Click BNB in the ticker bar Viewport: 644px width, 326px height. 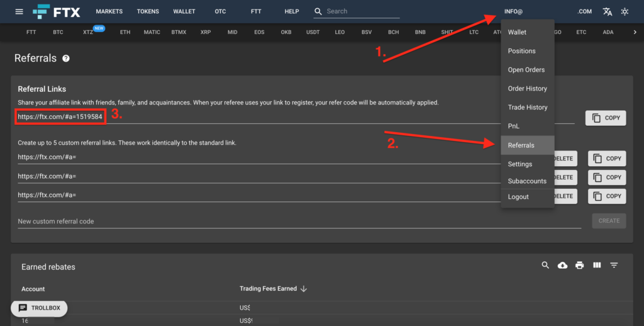pos(420,32)
